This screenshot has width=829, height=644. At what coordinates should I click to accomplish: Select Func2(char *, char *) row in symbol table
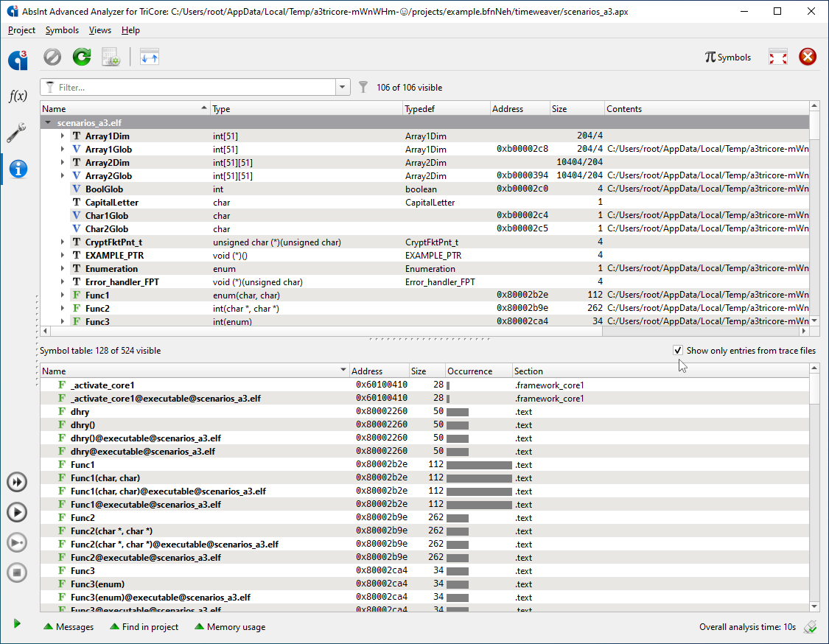click(424, 531)
